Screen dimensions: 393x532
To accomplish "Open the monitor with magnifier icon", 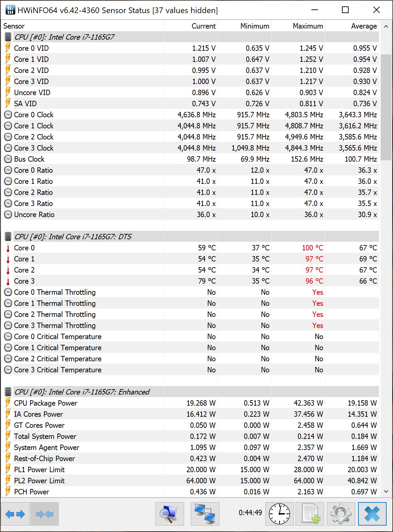I will [170, 514].
